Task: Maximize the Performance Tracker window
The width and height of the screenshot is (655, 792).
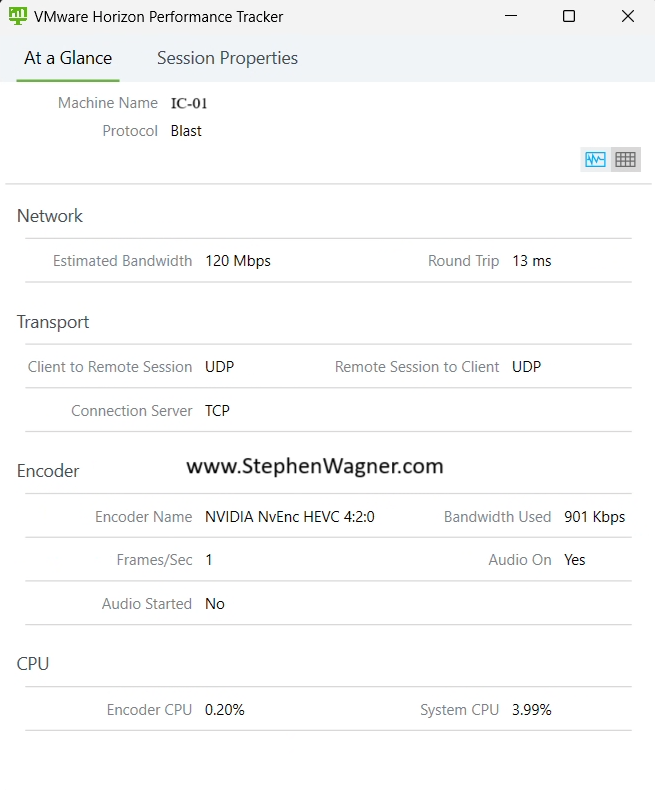Action: click(x=569, y=16)
